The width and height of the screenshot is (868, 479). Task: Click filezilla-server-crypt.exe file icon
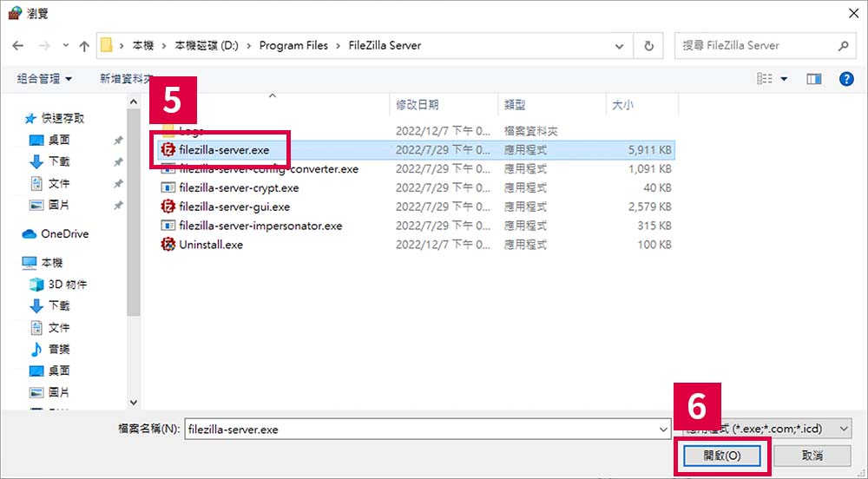(x=168, y=188)
